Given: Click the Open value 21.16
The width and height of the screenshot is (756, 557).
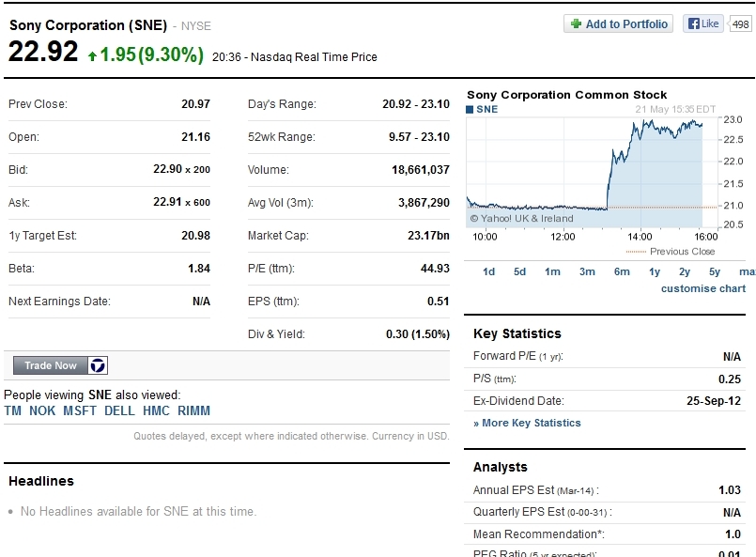Looking at the screenshot, I should coord(195,137).
